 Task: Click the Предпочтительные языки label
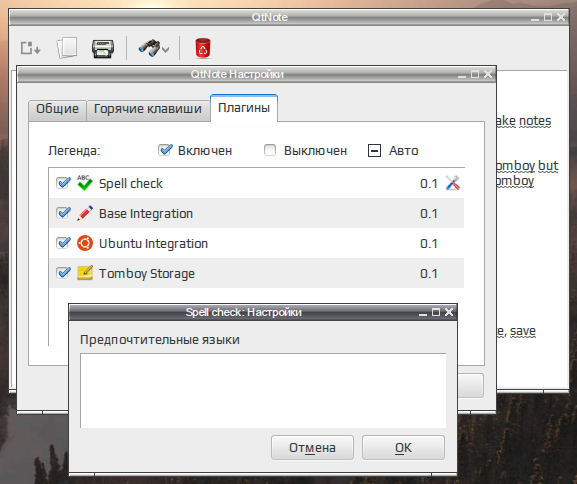[160, 340]
